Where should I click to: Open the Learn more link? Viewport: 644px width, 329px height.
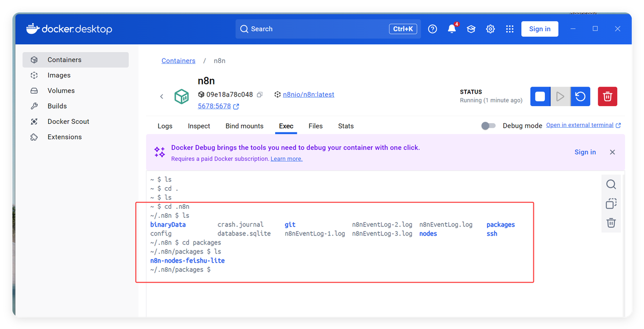287,159
